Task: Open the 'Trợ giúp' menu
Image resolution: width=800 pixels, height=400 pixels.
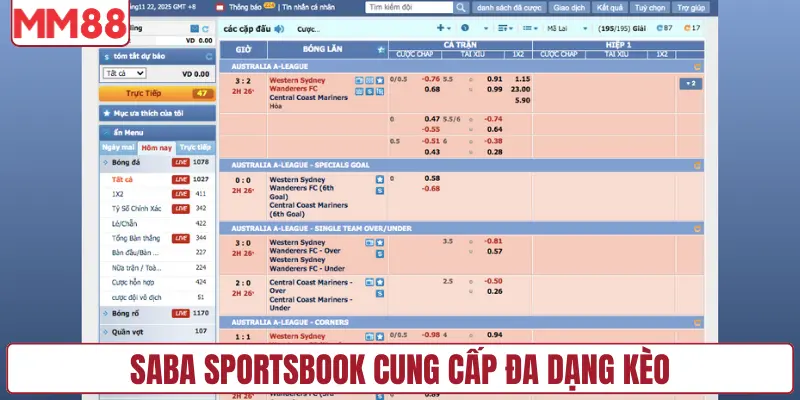Action: (691, 8)
